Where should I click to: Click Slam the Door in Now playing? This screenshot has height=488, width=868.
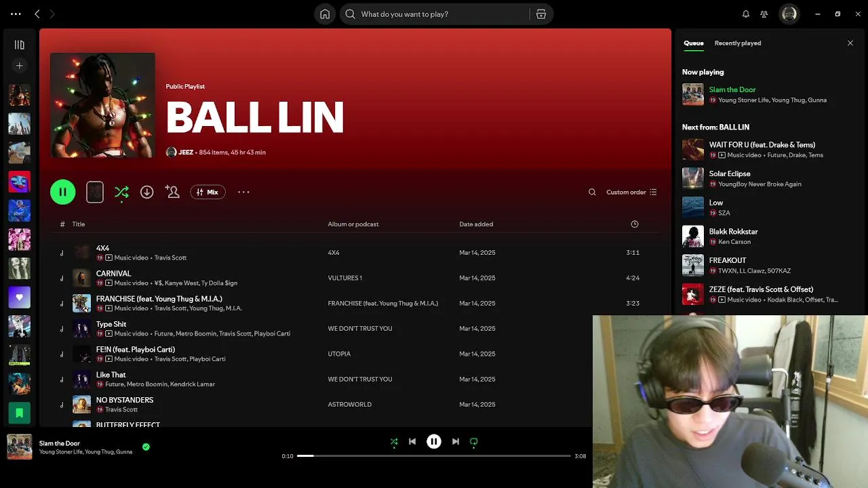tap(732, 89)
